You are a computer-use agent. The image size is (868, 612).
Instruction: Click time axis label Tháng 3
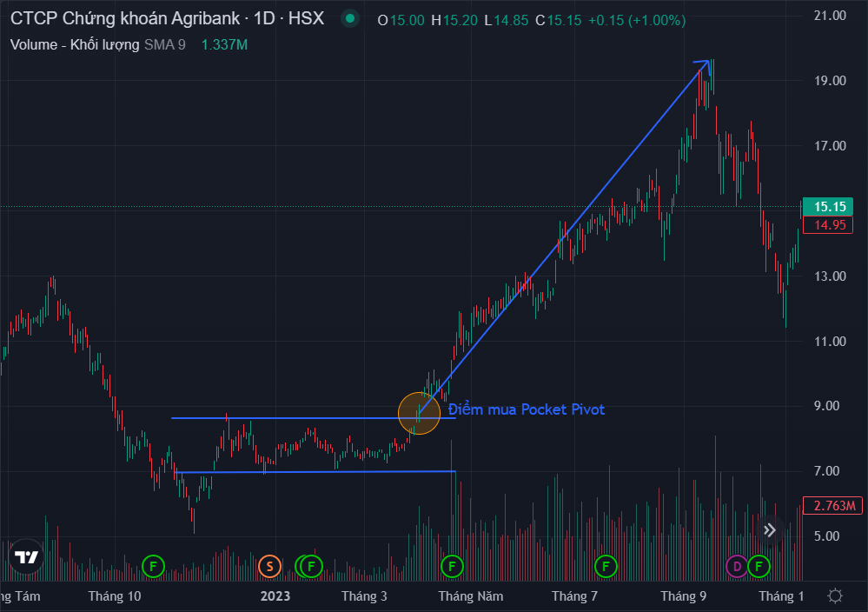(364, 596)
